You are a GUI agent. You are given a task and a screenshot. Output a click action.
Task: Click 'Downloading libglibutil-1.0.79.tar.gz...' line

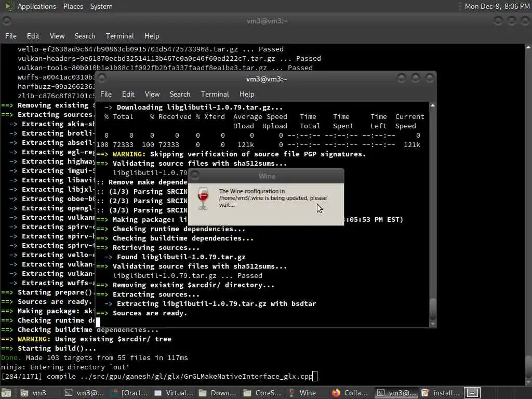tap(199, 107)
